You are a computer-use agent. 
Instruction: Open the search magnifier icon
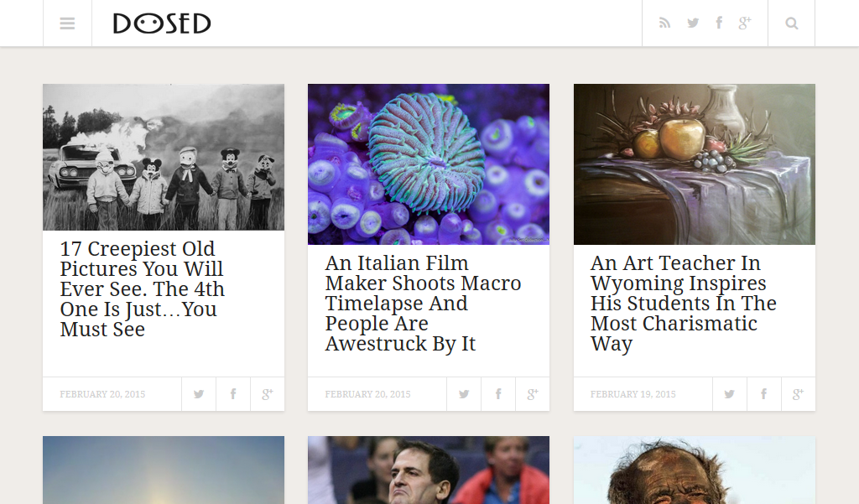791,23
